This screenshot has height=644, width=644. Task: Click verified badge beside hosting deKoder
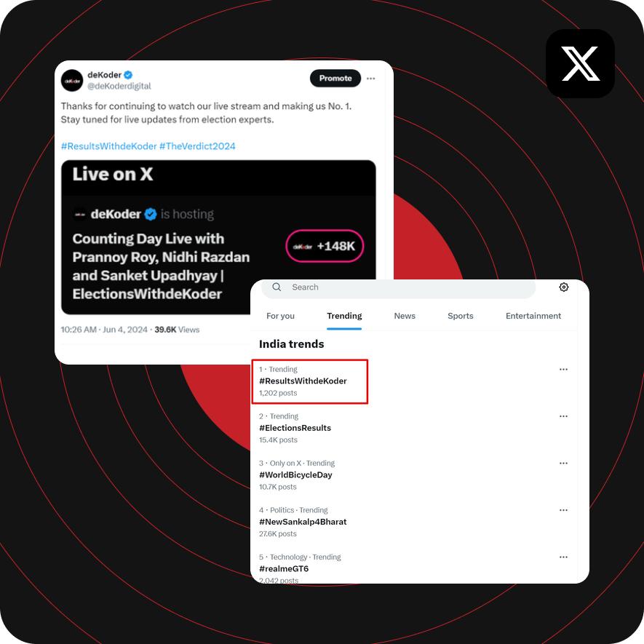151,214
